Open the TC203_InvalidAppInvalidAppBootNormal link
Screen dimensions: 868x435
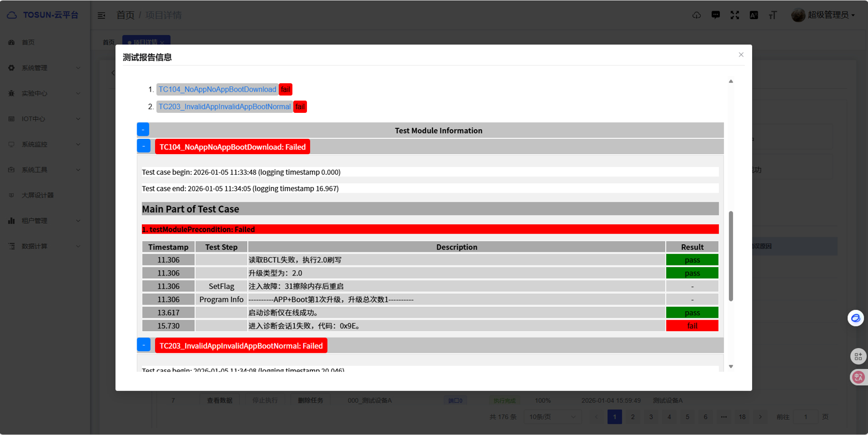(224, 106)
